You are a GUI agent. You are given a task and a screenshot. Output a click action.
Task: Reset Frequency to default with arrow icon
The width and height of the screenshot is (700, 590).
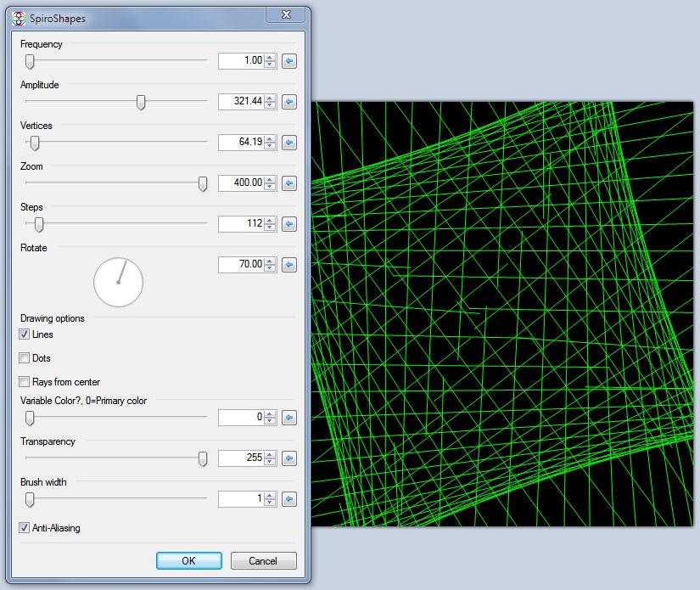(x=289, y=61)
